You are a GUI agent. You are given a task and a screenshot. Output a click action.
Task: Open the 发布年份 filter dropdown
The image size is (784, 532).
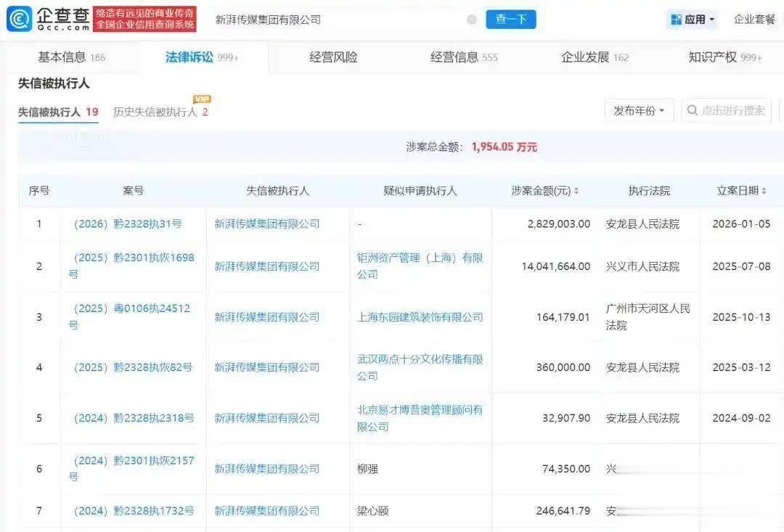pyautogui.click(x=639, y=110)
